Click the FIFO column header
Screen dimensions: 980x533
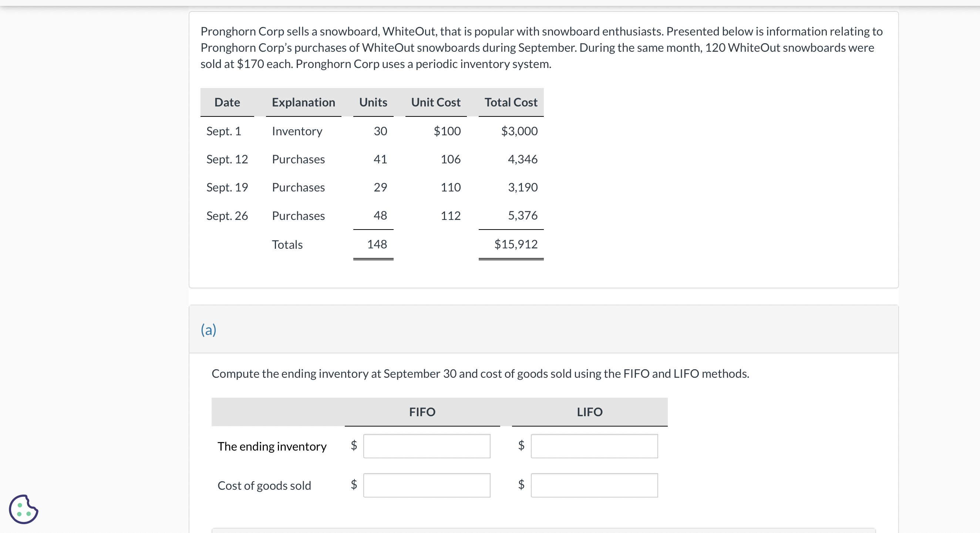(x=422, y=412)
